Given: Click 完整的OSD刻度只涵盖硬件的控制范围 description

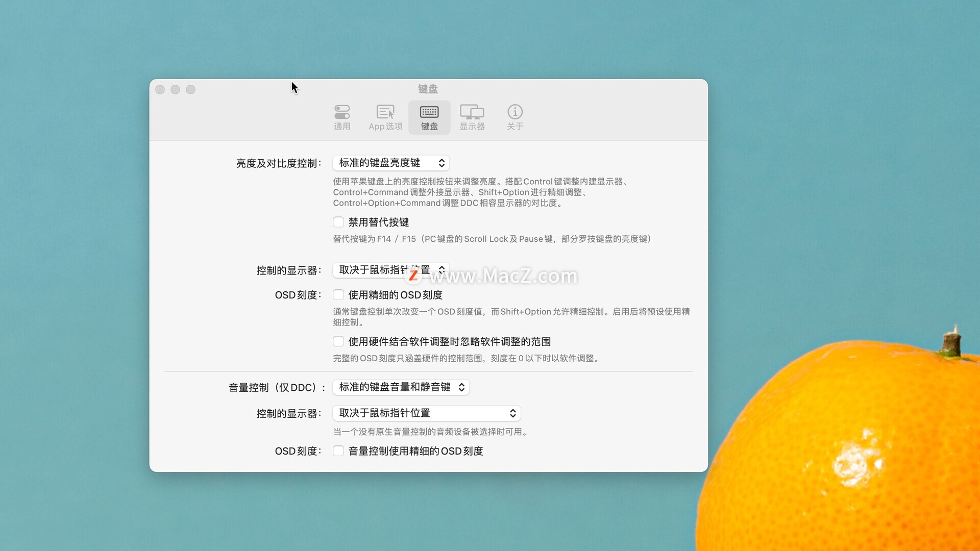Looking at the screenshot, I should pyautogui.click(x=467, y=358).
